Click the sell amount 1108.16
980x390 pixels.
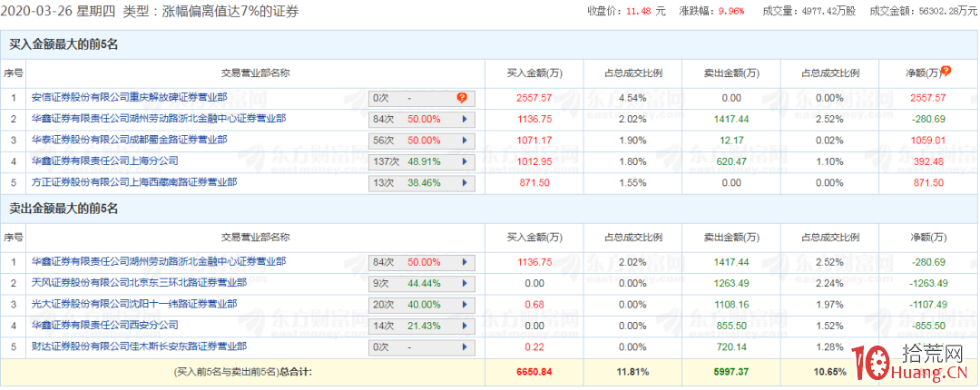click(x=730, y=305)
